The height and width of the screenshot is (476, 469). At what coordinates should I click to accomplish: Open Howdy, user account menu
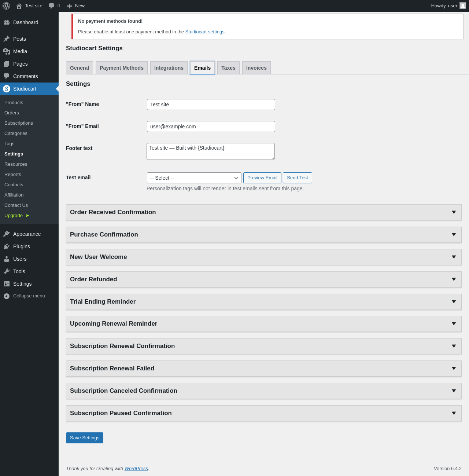point(448,6)
